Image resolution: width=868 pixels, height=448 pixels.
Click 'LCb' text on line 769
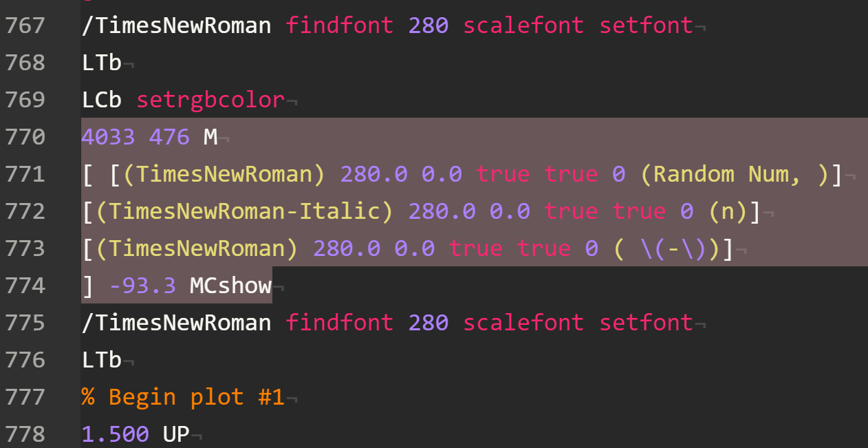tap(101, 100)
